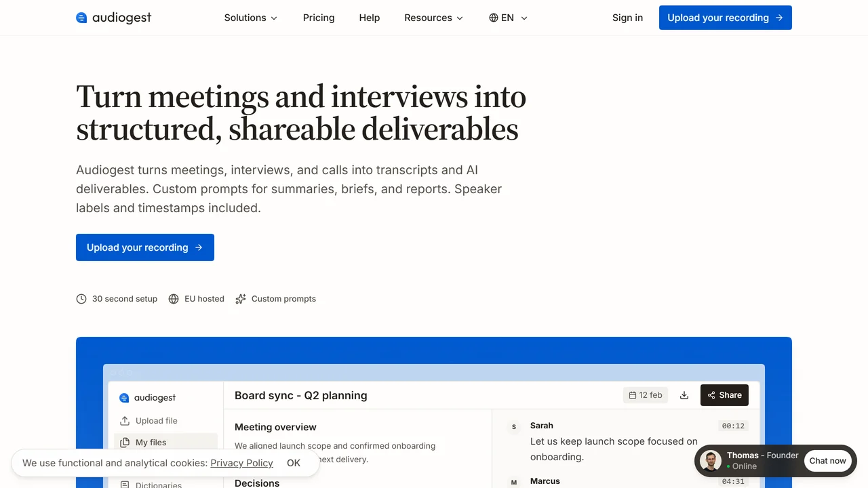Go to the Pricing page

(x=319, y=18)
